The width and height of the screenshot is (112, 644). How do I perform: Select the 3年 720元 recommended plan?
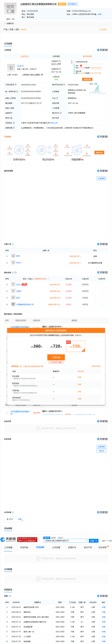[x=76, y=346]
